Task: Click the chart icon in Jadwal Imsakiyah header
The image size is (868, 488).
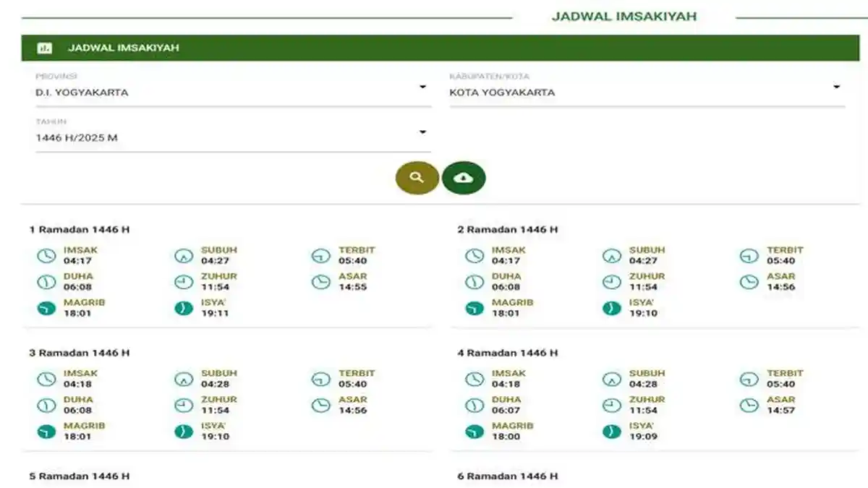Action: [x=45, y=48]
